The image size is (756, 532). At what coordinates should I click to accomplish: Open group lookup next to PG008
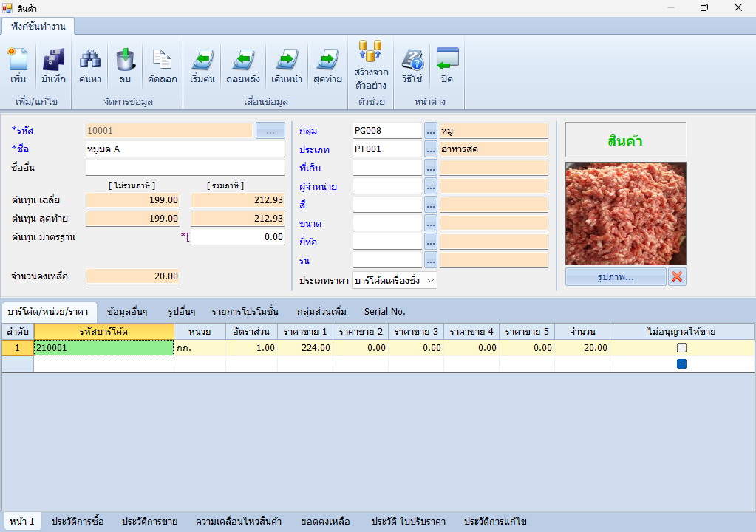pos(431,131)
